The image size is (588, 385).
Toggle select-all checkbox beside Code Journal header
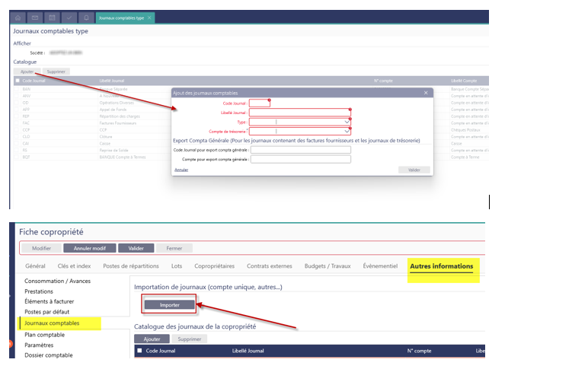click(x=18, y=80)
